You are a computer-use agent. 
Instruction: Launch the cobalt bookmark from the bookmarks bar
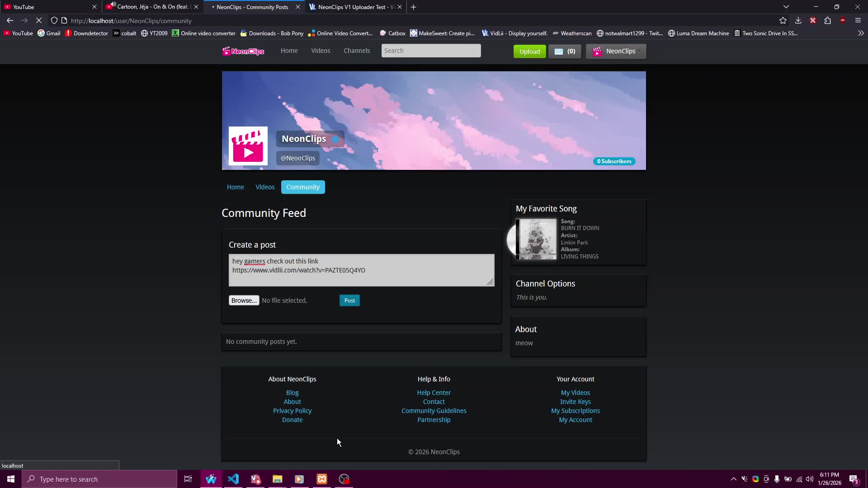click(124, 33)
